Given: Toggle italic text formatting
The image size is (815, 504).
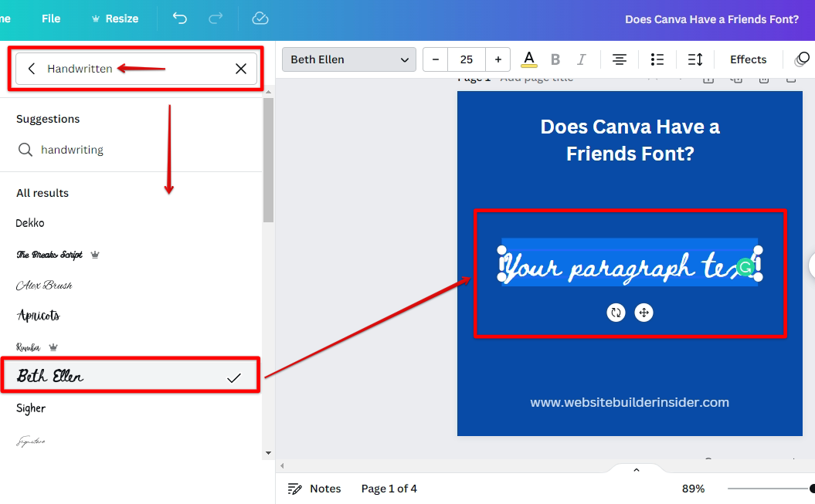Looking at the screenshot, I should [x=582, y=59].
